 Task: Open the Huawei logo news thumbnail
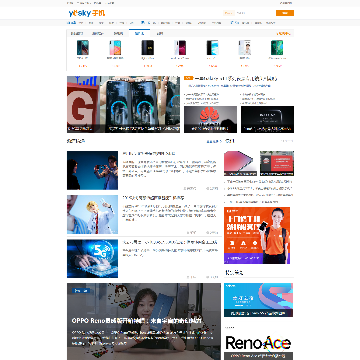[x=210, y=119]
